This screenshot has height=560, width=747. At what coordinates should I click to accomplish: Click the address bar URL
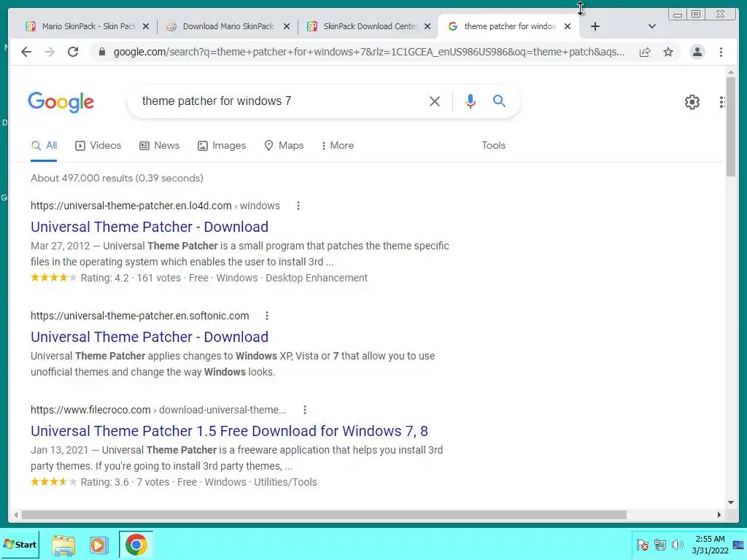[368, 52]
